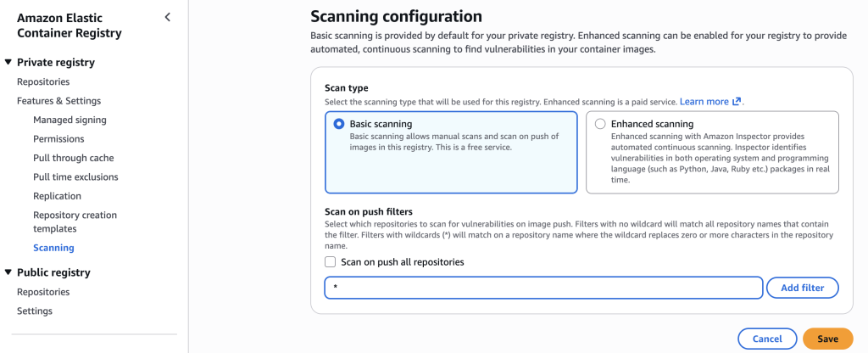This screenshot has width=868, height=353.
Task: Save the scanning configuration
Action: tap(827, 339)
